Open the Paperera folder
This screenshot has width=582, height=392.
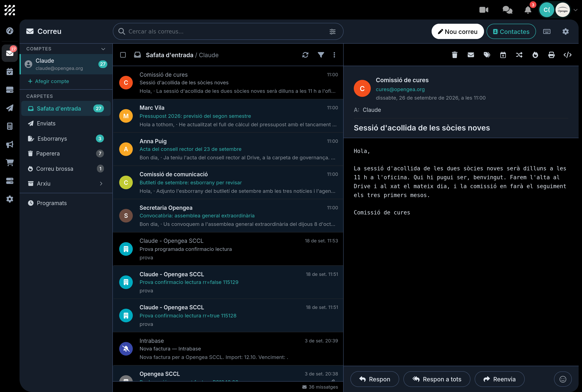point(66,153)
